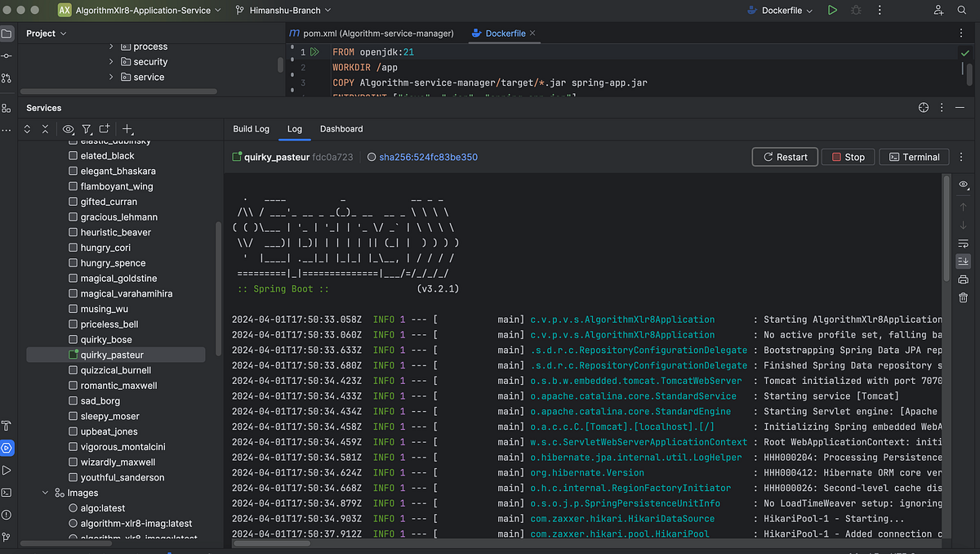Screen dimensions: 980x554
Task: Clear the log with trash icon
Action: click(x=964, y=298)
